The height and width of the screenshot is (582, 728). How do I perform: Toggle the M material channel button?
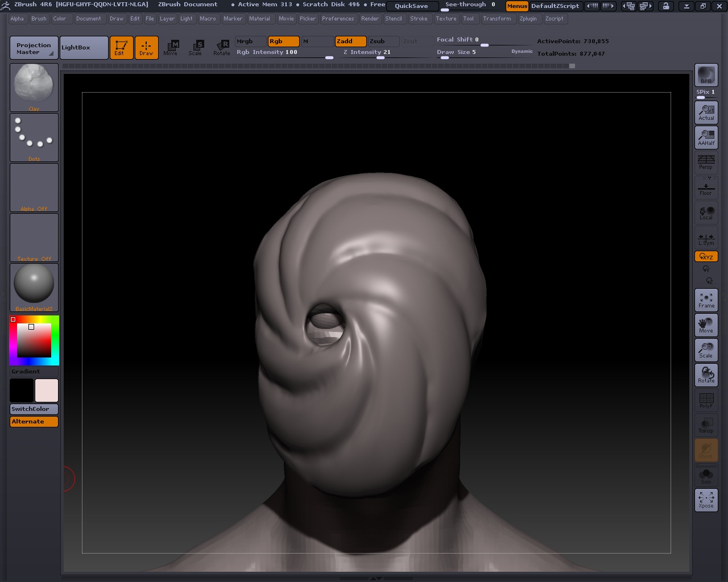coord(317,41)
